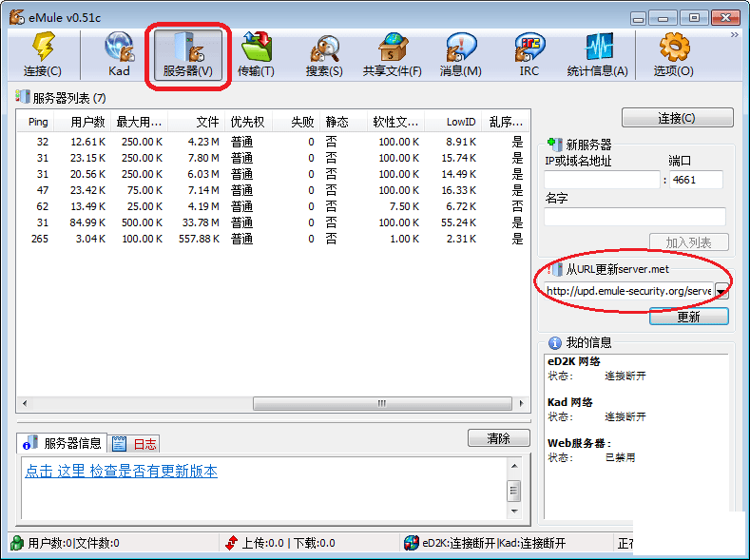Open the Transfers (传输) toolbar icon
Image resolution: width=750 pixels, height=560 pixels.
[257, 47]
